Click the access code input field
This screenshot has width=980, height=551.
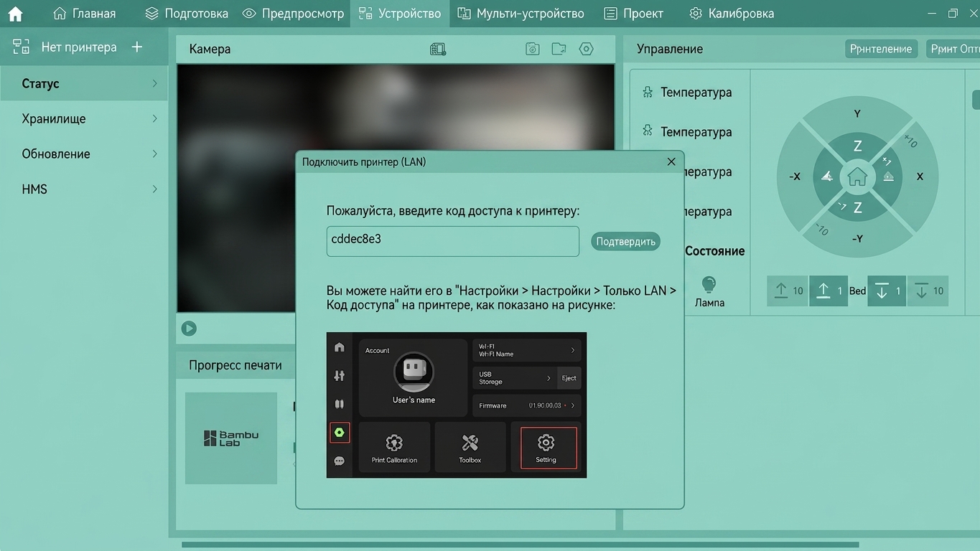click(x=452, y=241)
